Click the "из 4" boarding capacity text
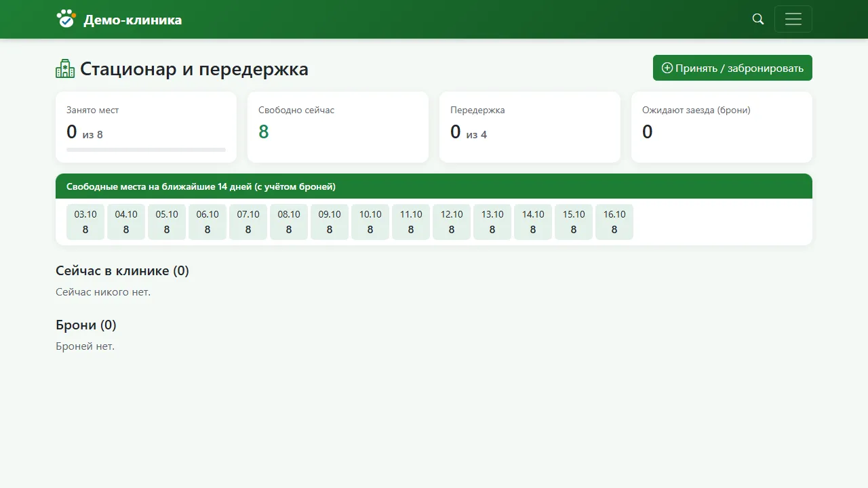This screenshot has width=868, height=488. (x=477, y=135)
